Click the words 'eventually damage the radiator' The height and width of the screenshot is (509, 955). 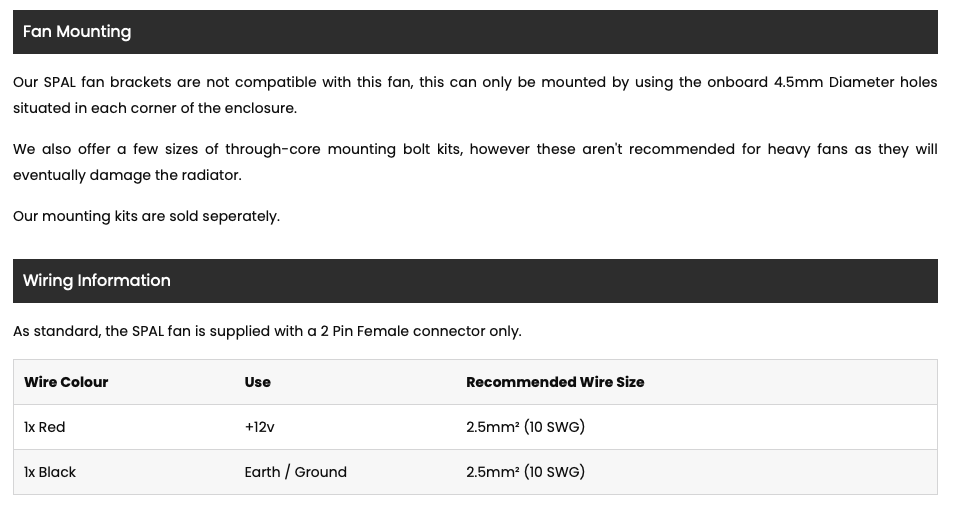pos(127,175)
